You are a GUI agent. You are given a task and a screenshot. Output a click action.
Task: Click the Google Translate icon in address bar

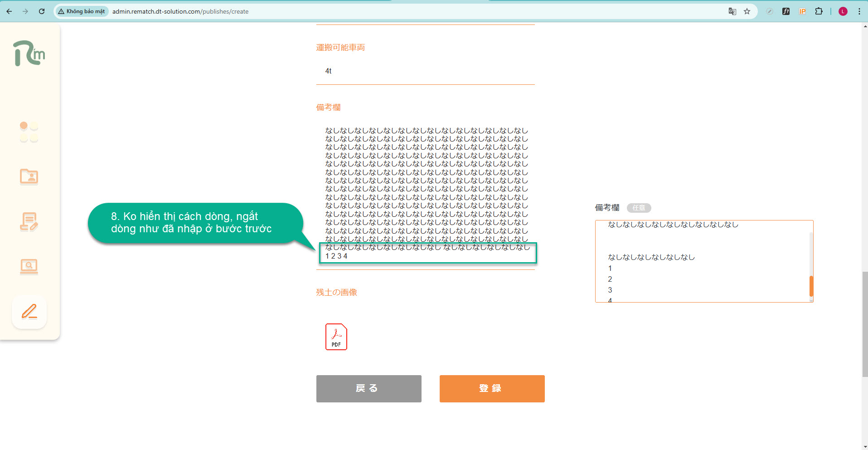click(732, 11)
